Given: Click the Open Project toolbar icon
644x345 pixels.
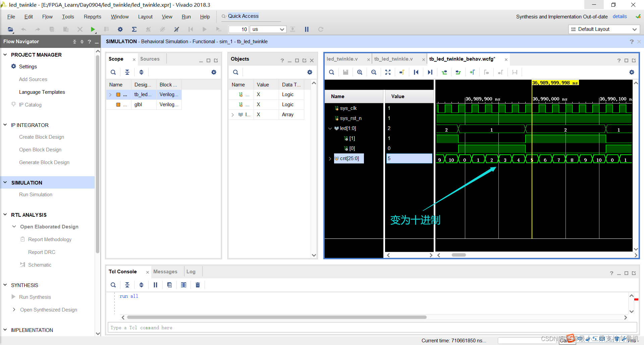Looking at the screenshot, I should [10, 29].
